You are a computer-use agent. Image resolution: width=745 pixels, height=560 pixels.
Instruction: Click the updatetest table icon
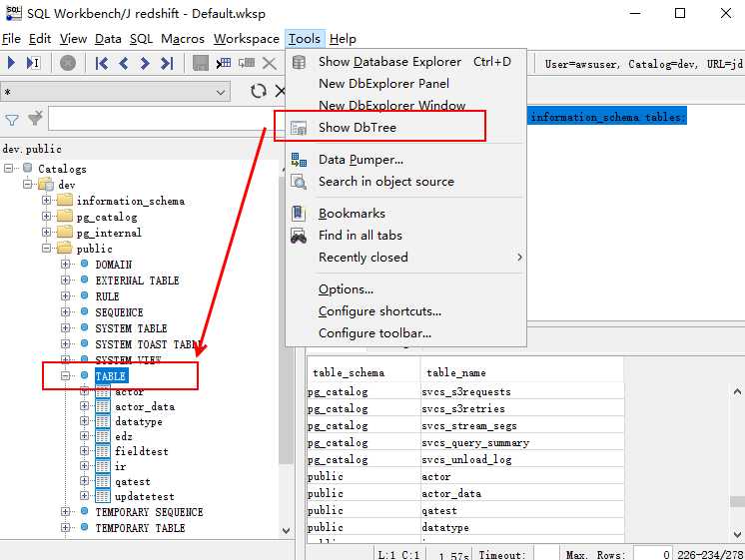[103, 496]
